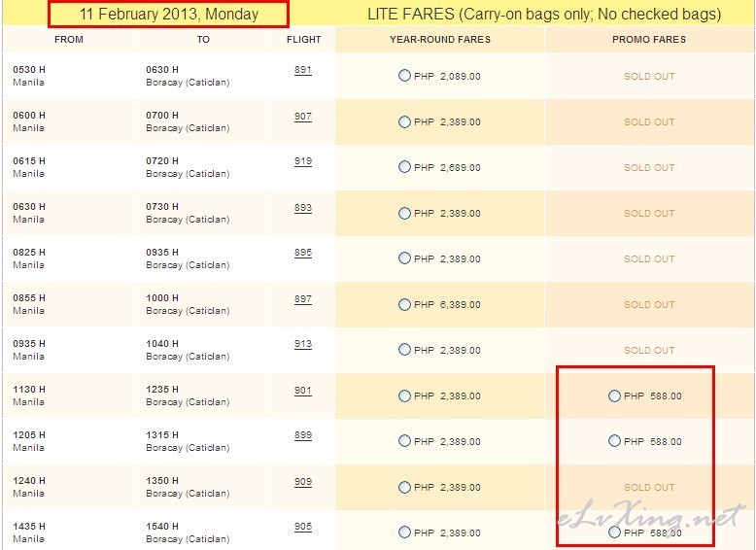
Task: Click SOLD OUT promo for flight 895
Action: [649, 258]
